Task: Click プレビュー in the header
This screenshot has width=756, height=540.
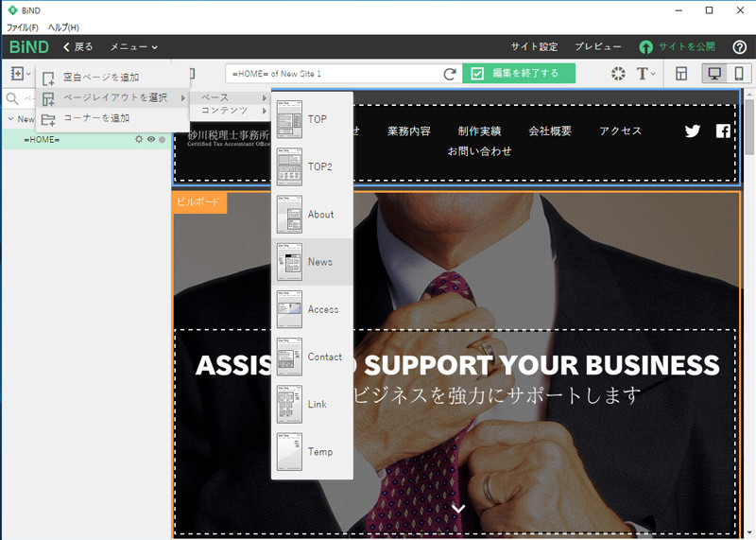Action: (x=598, y=46)
